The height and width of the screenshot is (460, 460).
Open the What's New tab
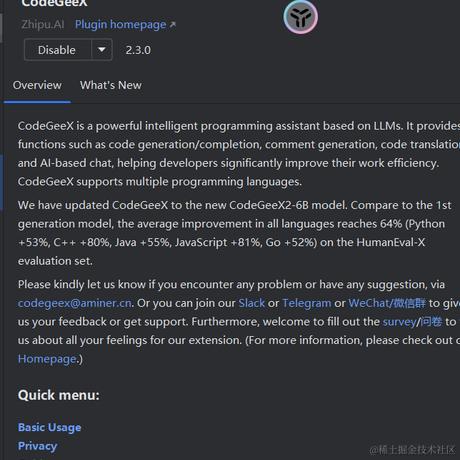(x=111, y=85)
